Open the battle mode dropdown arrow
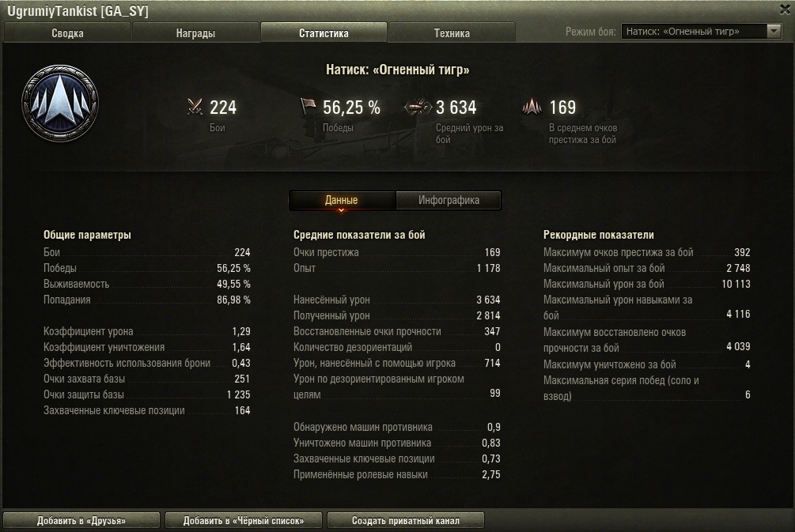The height and width of the screenshot is (532, 795). pos(774,32)
